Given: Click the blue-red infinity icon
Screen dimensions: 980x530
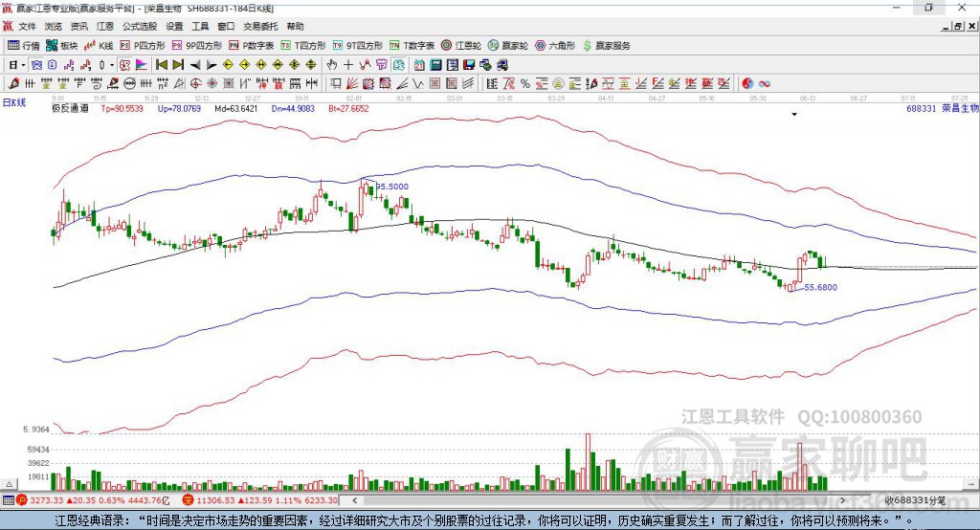Looking at the screenshot, I should point(765,84).
